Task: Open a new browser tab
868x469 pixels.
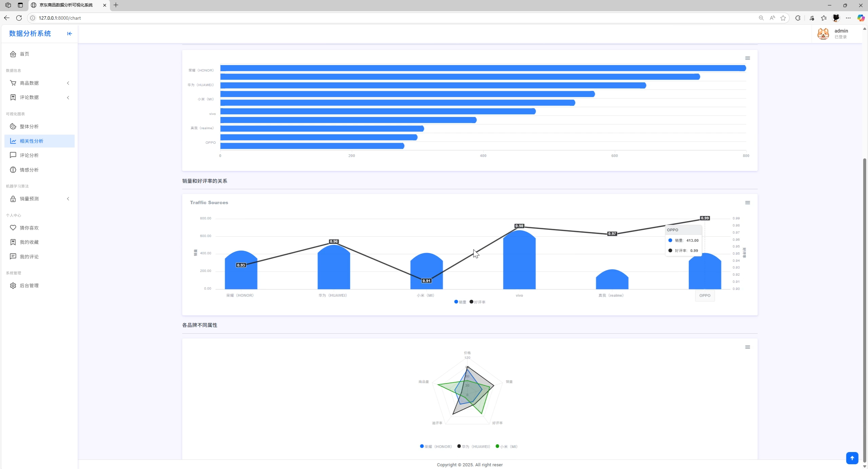Action: (116, 5)
